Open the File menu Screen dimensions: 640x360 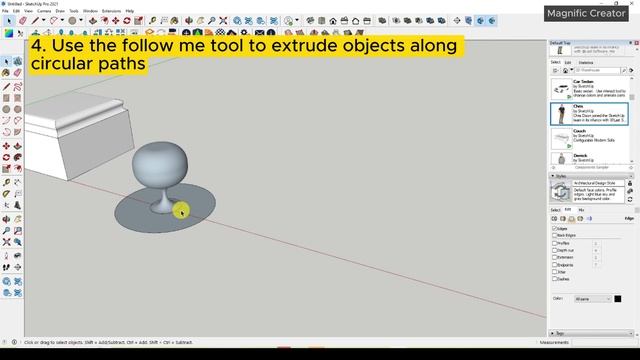[x=5, y=11]
